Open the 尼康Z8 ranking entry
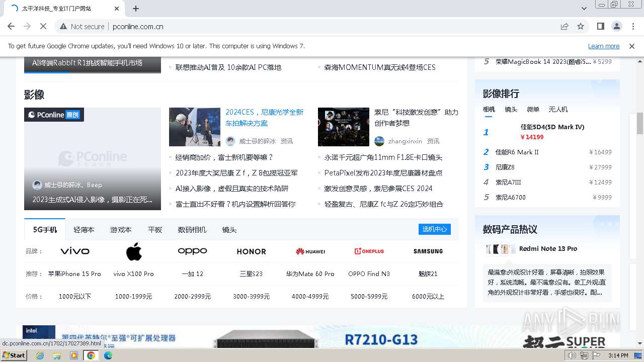 pyautogui.click(x=505, y=167)
